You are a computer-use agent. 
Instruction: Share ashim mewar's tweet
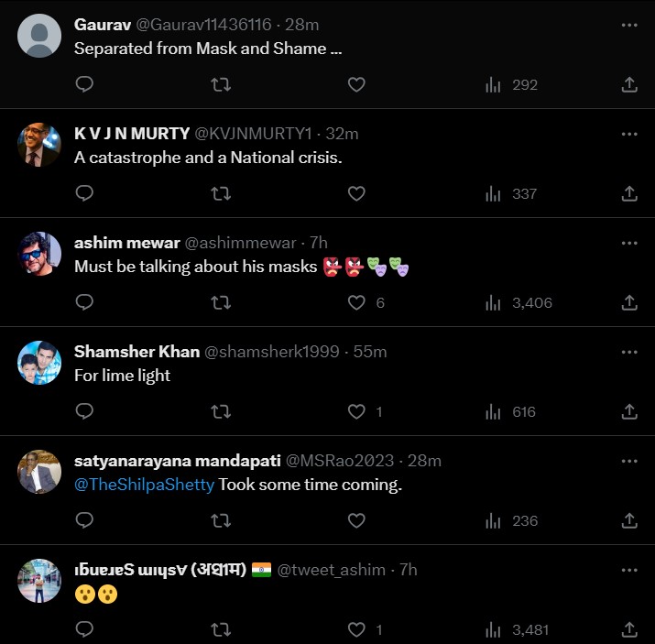[629, 303]
